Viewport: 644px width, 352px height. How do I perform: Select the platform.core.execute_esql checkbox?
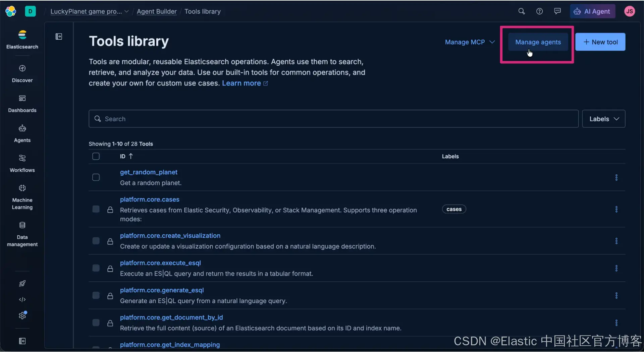[x=96, y=268]
